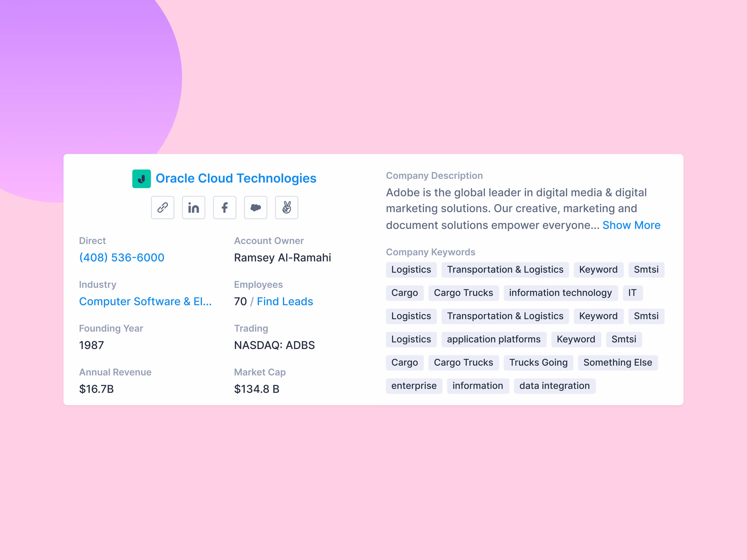
Task: Click the trading value NASDAQ: ADBS
Action: point(274,345)
